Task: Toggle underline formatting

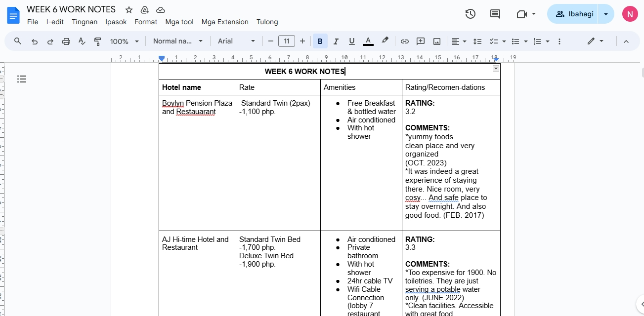Action: pyautogui.click(x=352, y=41)
